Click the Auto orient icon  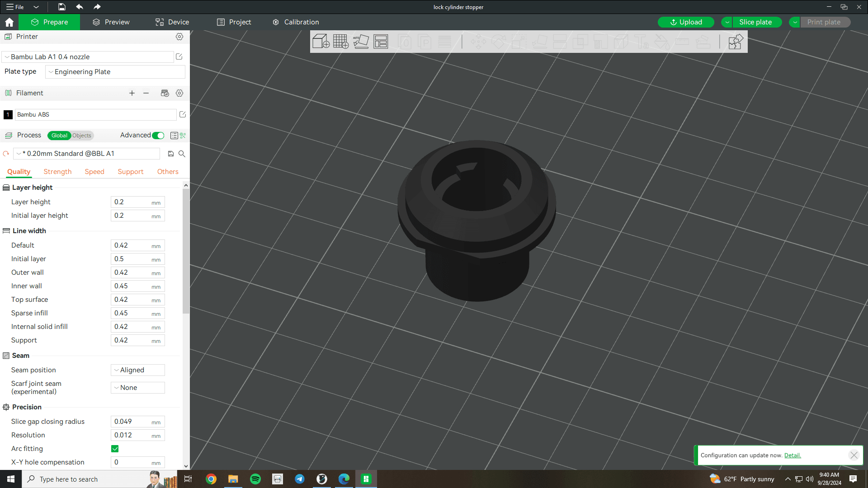point(361,42)
